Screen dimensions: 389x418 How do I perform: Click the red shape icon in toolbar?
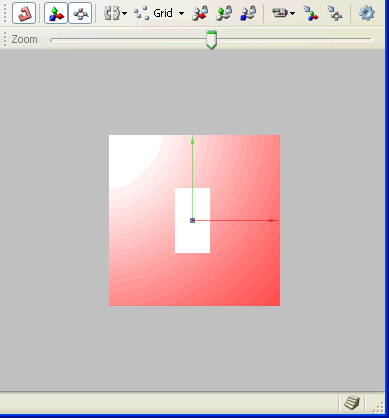pos(24,13)
